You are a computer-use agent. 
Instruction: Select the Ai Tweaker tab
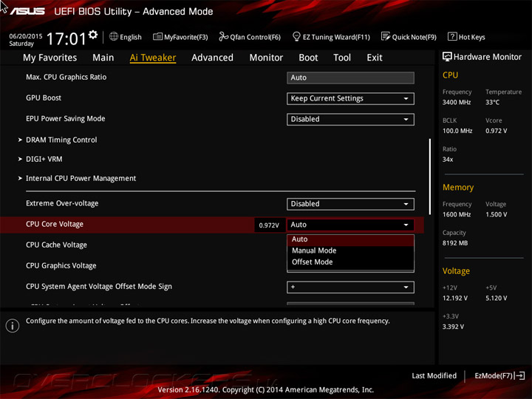click(153, 58)
